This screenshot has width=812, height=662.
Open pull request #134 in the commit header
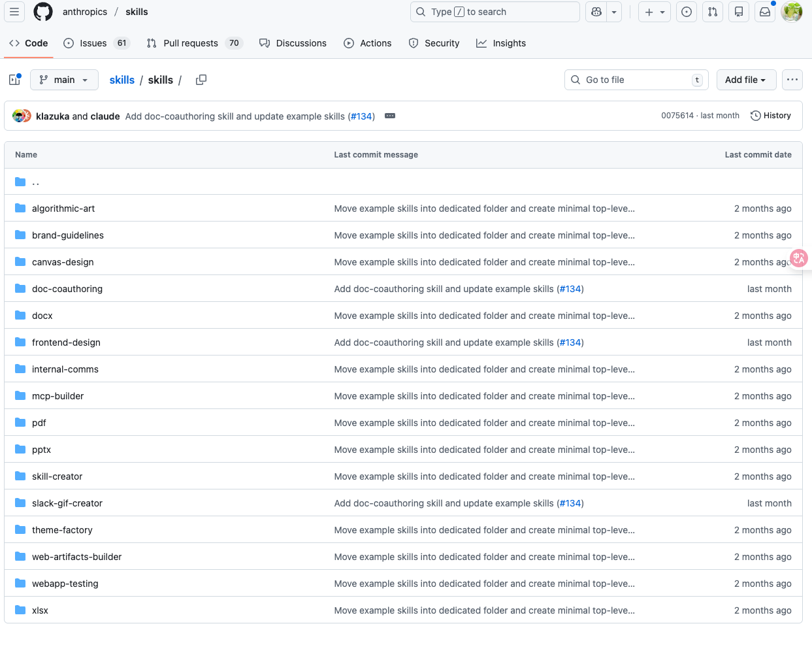[361, 116]
